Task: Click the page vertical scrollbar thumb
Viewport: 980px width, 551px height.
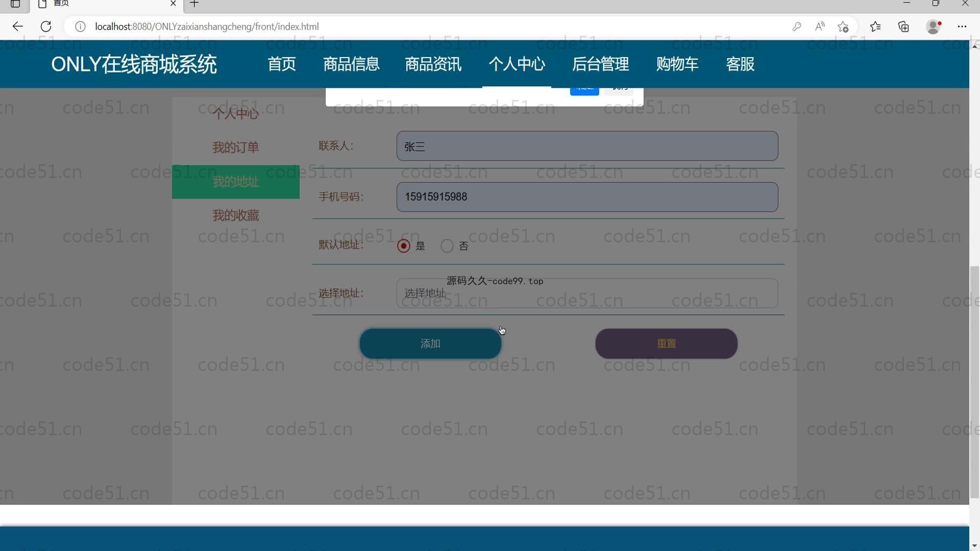Action: tap(974, 382)
